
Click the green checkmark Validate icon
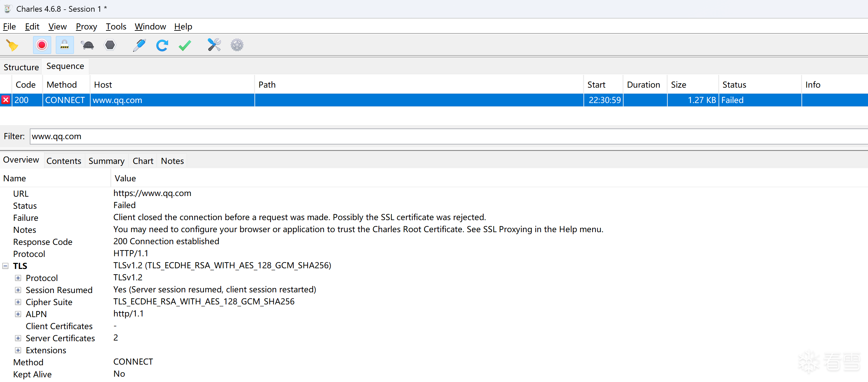coord(185,45)
